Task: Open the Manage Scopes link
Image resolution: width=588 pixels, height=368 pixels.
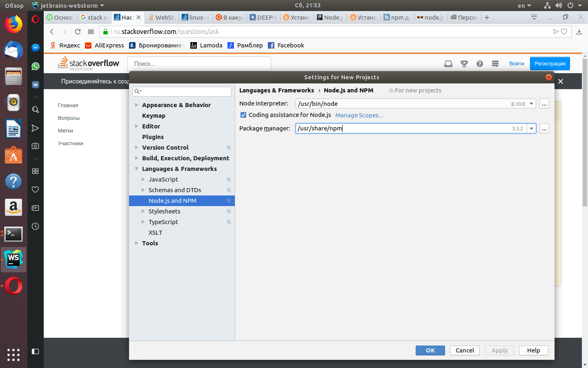Action: tap(359, 115)
